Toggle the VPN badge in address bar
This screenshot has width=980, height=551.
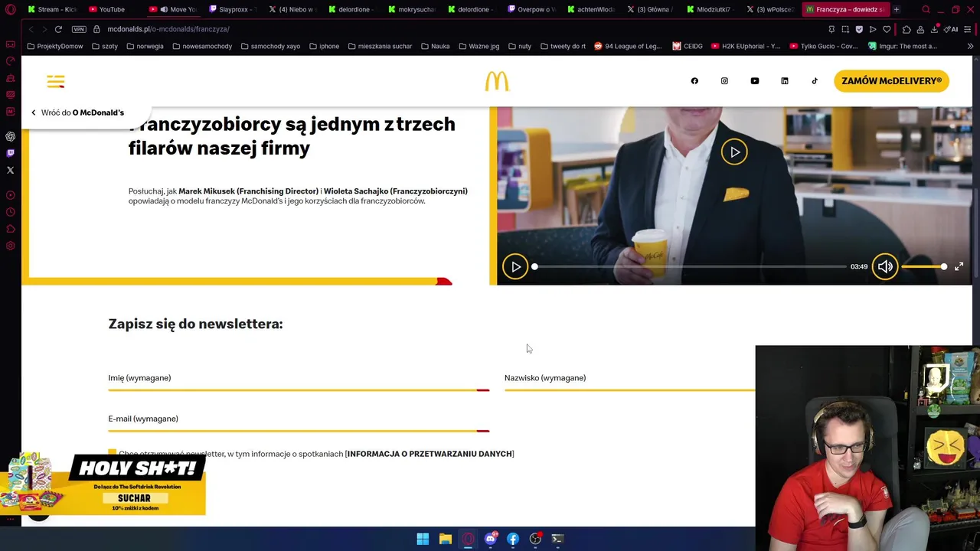point(79,29)
